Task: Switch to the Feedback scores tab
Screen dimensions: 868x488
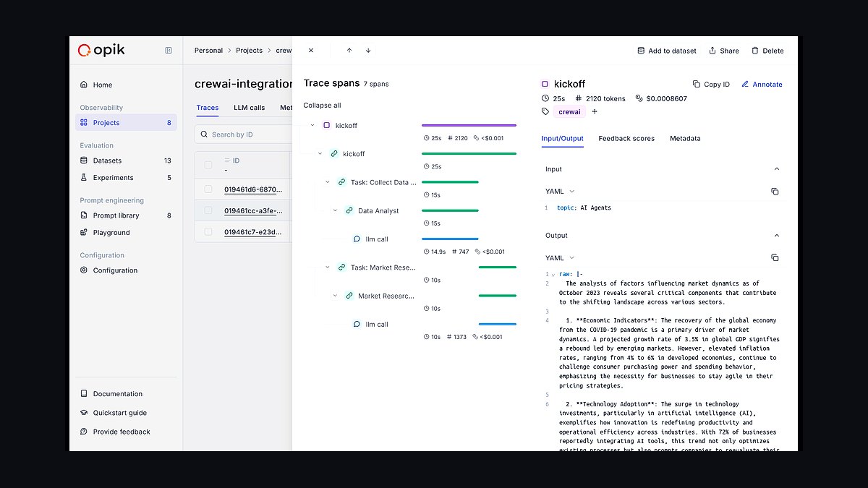Action: [x=626, y=138]
